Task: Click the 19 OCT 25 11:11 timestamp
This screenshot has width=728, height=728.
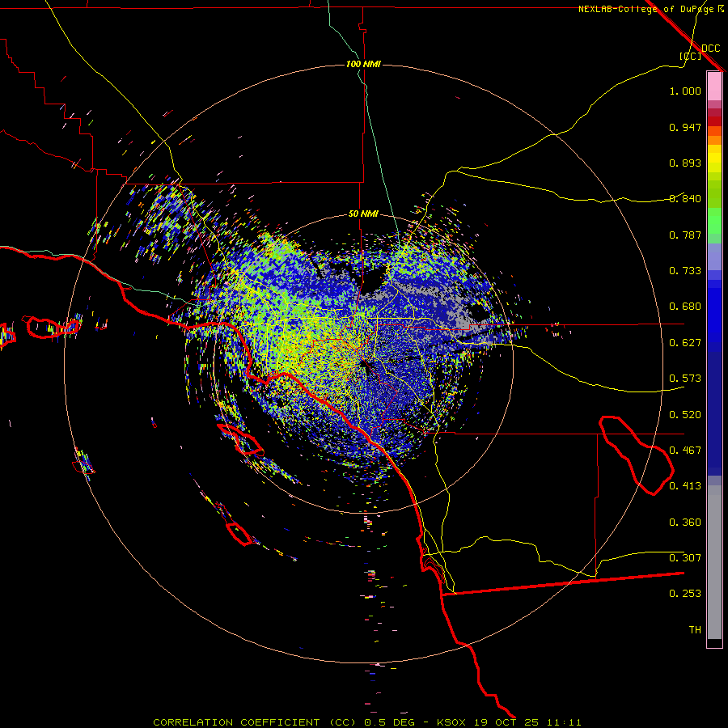Action: click(x=527, y=722)
